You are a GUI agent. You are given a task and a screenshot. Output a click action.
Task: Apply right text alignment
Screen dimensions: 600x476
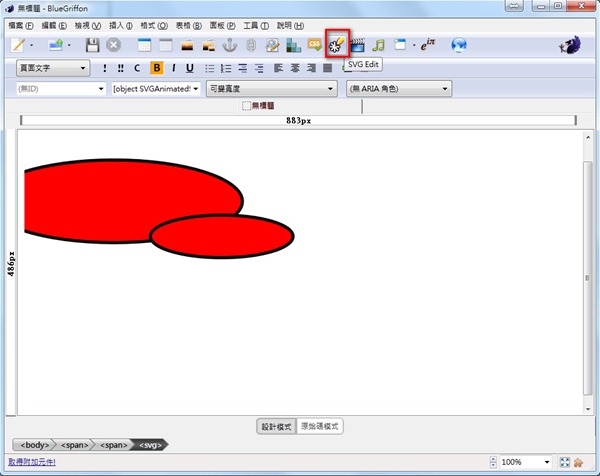(311, 68)
